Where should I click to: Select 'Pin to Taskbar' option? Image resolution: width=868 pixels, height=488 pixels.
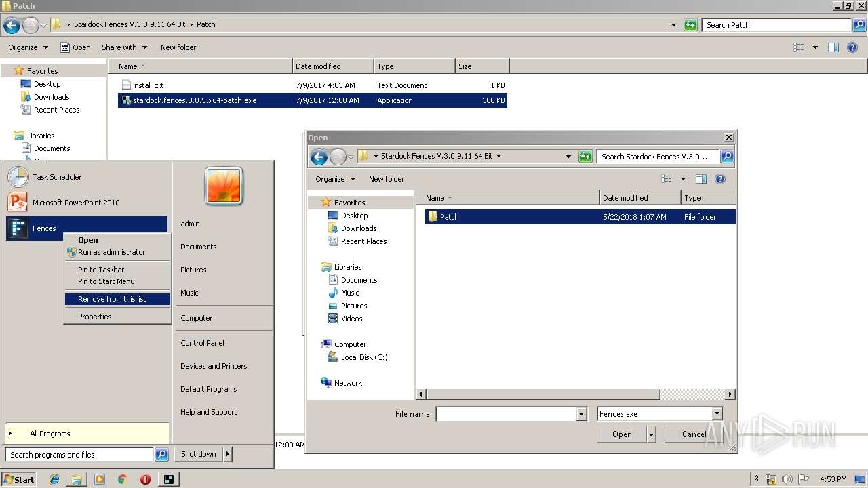101,270
